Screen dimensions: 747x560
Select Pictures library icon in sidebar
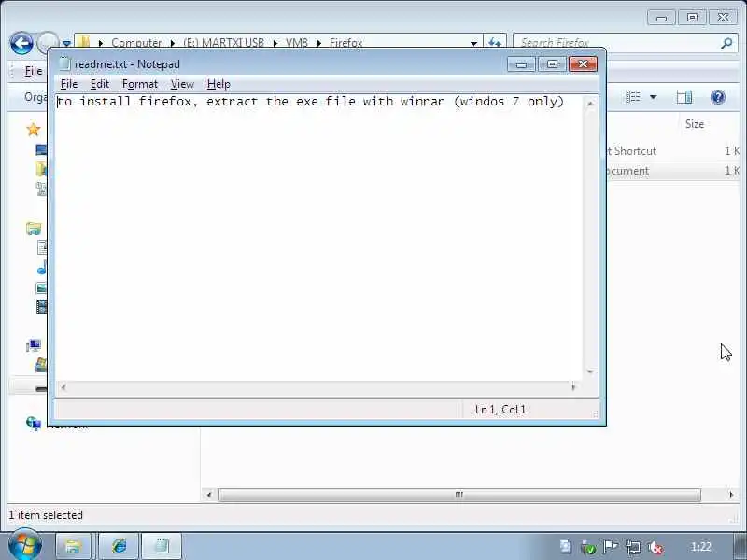[x=42, y=287]
